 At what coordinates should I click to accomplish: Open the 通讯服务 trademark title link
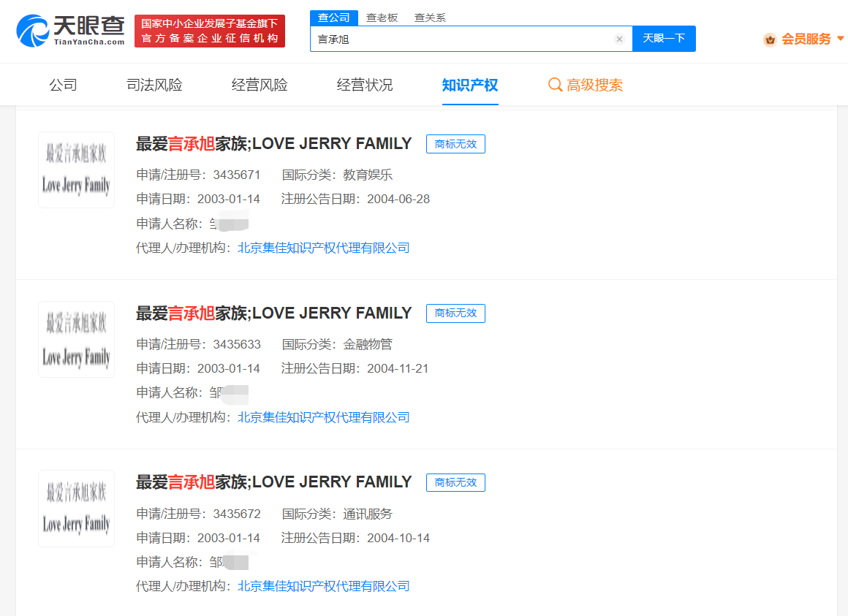tap(273, 482)
